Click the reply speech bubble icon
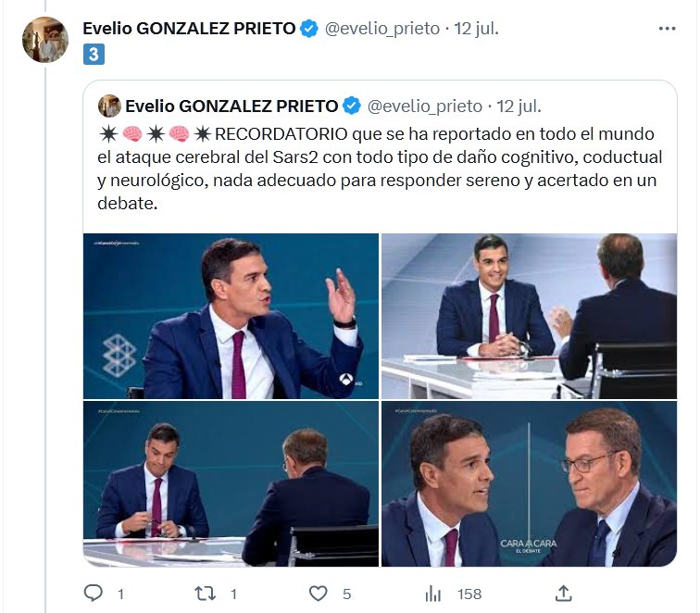 (93, 593)
